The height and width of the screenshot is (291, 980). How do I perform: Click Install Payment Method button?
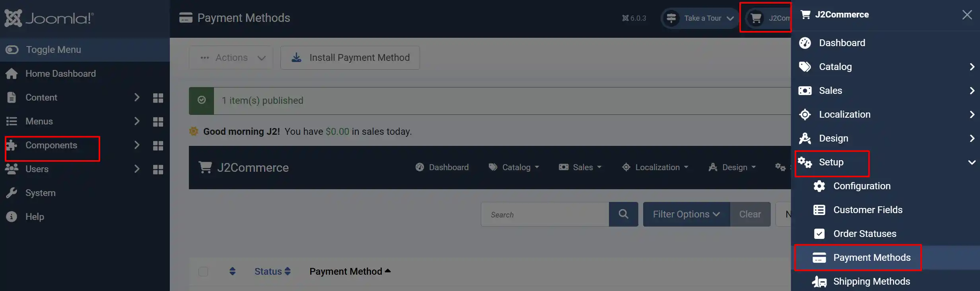click(x=350, y=58)
